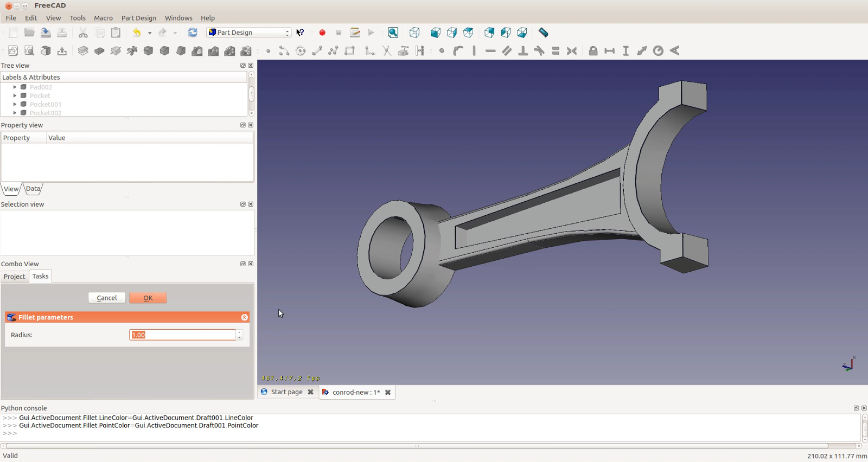Set rear view cube icon
Image resolution: width=868 pixels, height=462 pixels.
[x=489, y=33]
